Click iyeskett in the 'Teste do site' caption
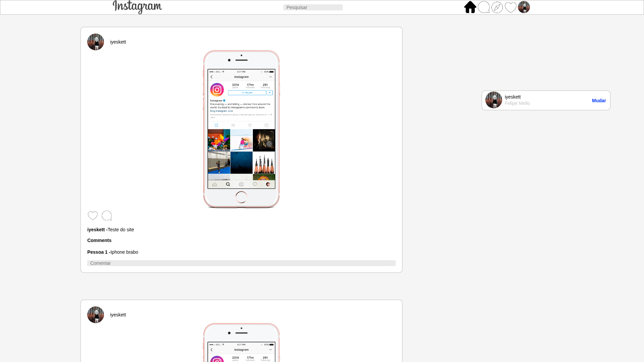The width and height of the screenshot is (644, 362). (96, 230)
